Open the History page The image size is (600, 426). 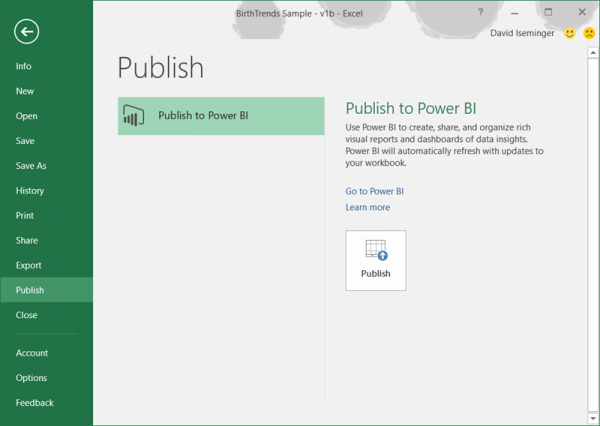29,191
